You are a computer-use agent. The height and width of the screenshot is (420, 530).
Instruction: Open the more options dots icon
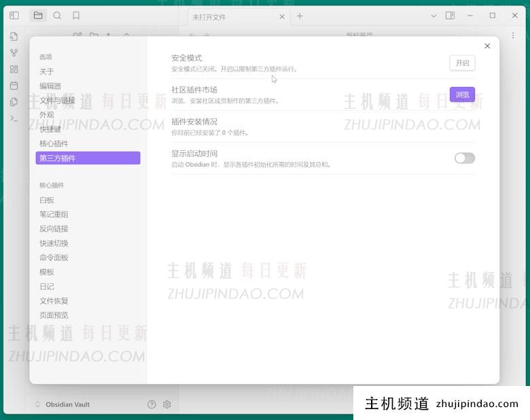click(513, 35)
